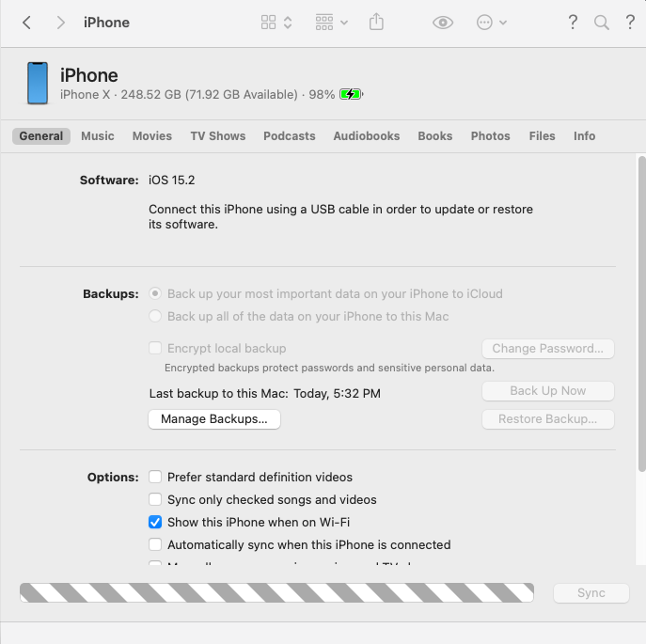Select the General tab

point(41,136)
